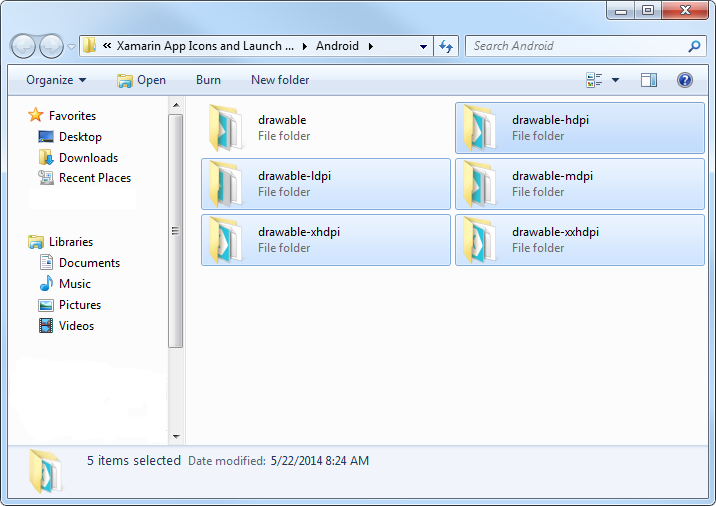Expand the Android breadcrumb arrow
The height and width of the screenshot is (506, 716).
(371, 46)
